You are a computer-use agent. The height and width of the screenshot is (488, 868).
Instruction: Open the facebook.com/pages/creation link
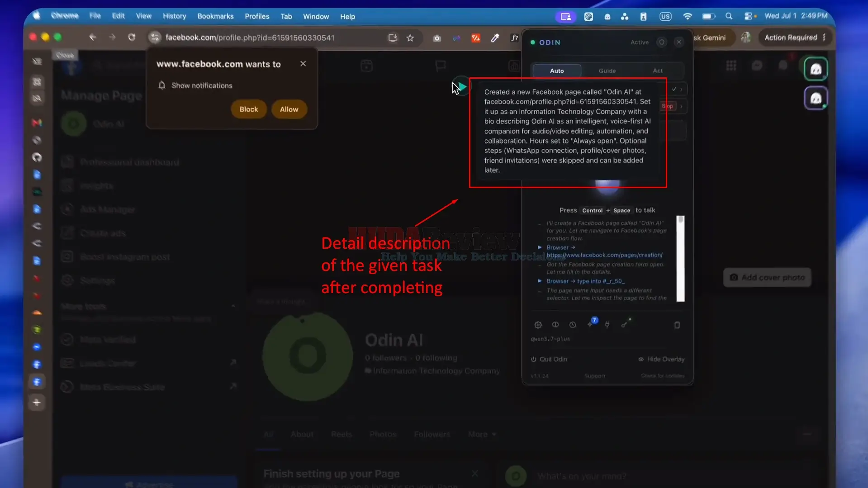point(604,255)
